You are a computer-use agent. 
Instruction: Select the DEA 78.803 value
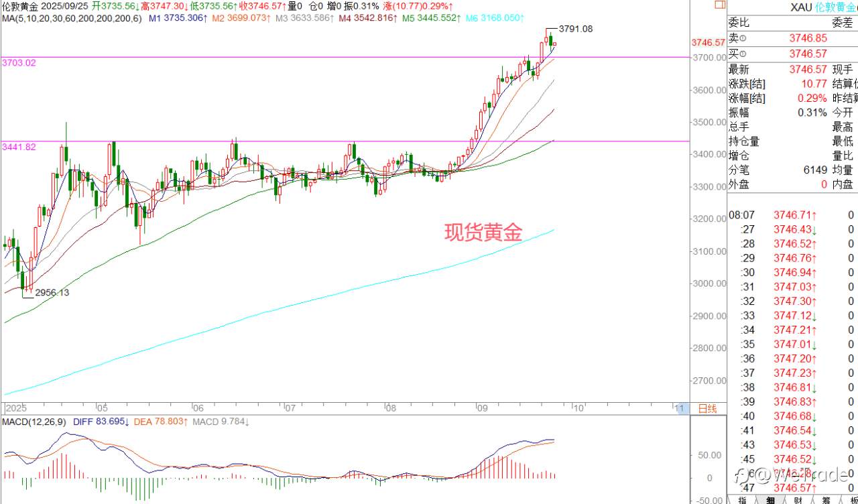[x=160, y=422]
